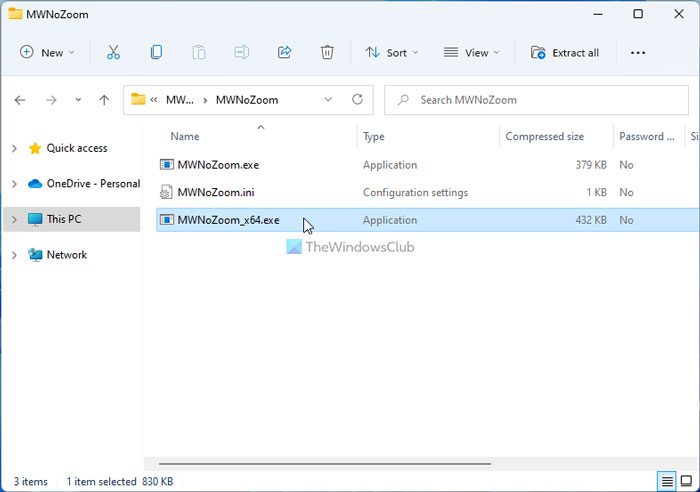700x492 pixels.
Task: Sort by Password column header
Action: click(x=646, y=137)
